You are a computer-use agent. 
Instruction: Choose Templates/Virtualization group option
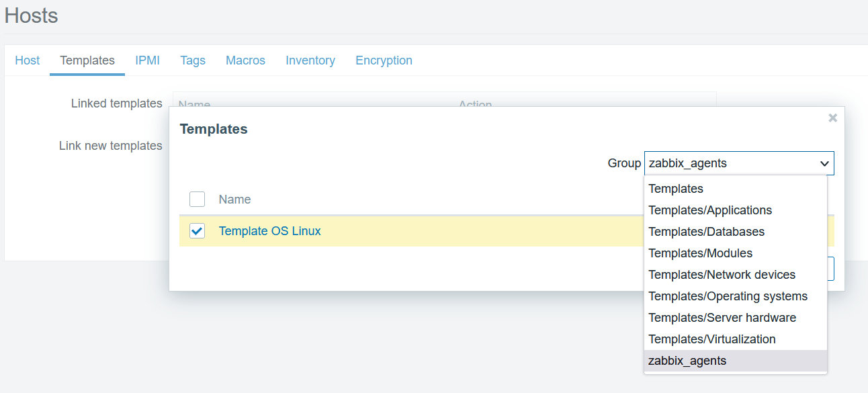(x=712, y=339)
